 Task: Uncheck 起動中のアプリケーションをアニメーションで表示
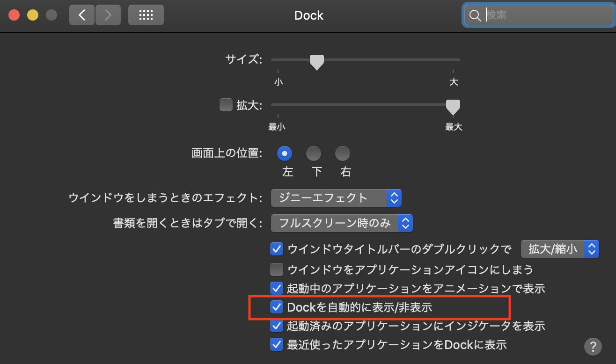click(x=277, y=289)
